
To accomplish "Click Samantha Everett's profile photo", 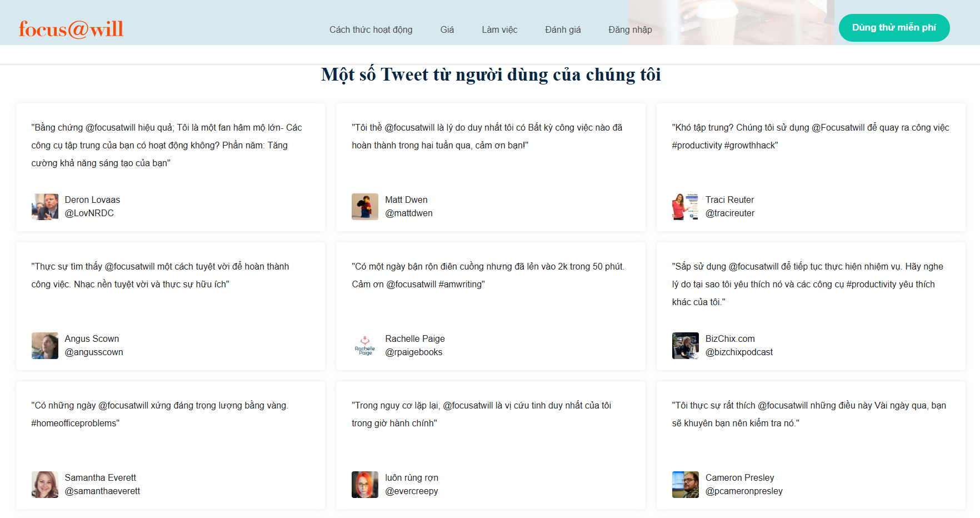I will click(x=45, y=485).
